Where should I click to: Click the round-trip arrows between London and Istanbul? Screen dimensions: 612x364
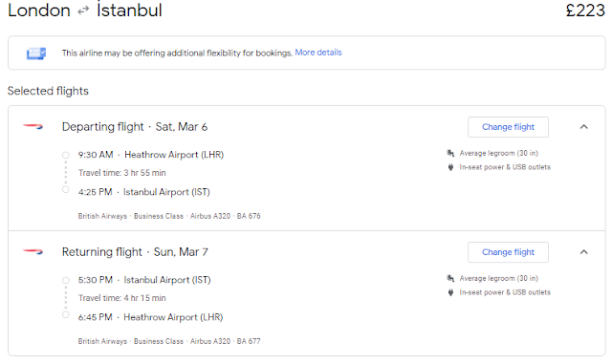83,11
